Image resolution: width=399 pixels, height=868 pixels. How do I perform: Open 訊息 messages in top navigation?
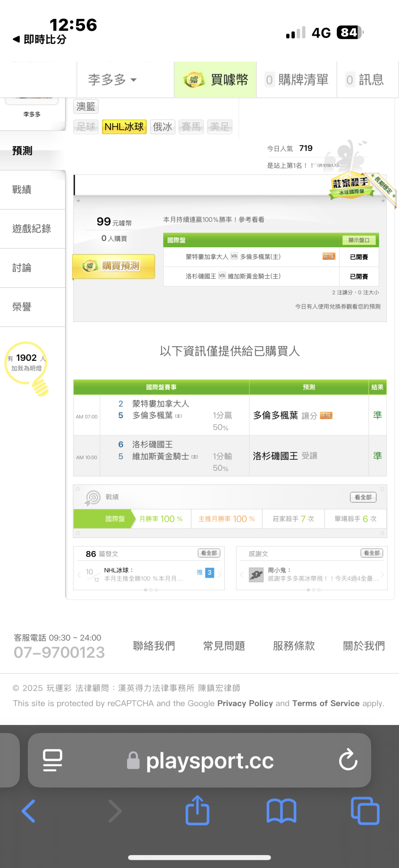coord(365,79)
